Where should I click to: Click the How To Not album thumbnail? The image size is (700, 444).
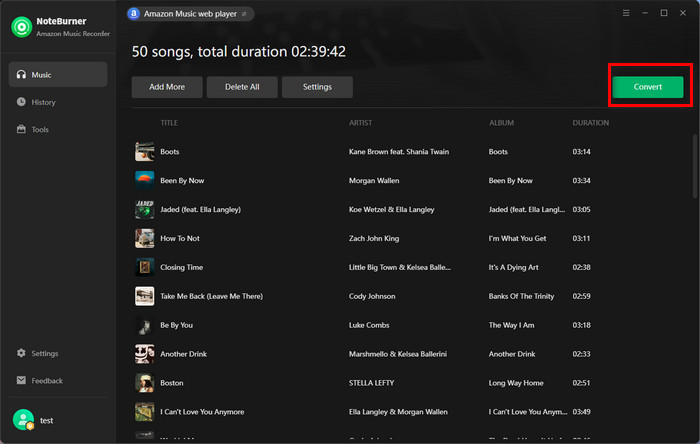(x=145, y=238)
